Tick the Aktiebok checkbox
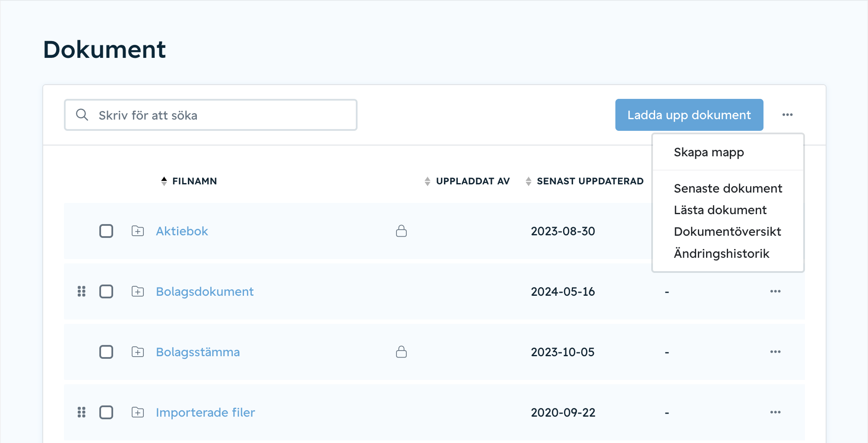The height and width of the screenshot is (443, 868). pos(106,231)
